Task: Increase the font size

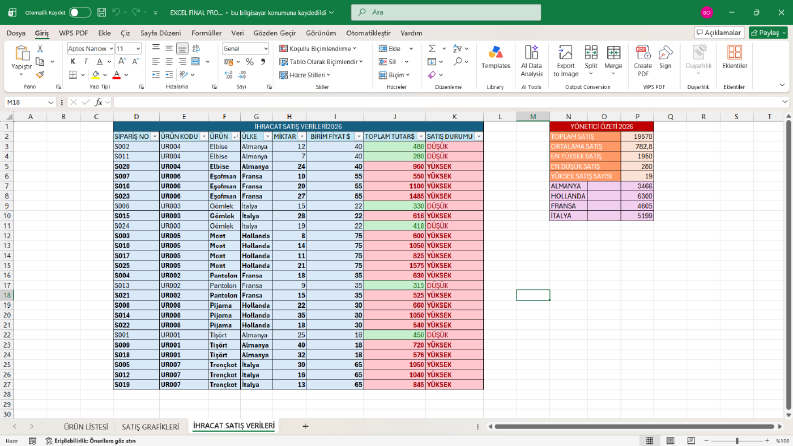Action: point(122,62)
